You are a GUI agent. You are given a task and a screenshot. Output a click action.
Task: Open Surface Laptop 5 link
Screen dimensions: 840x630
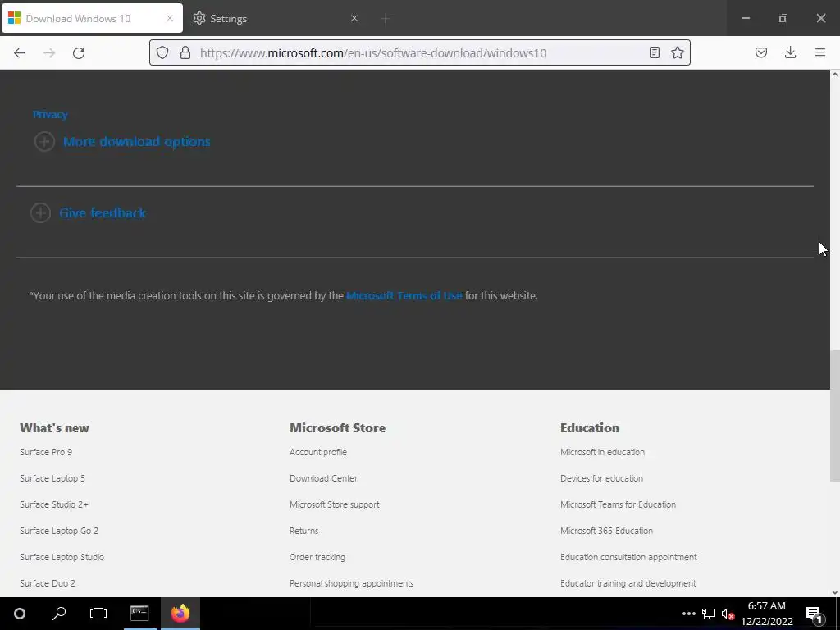(x=52, y=478)
